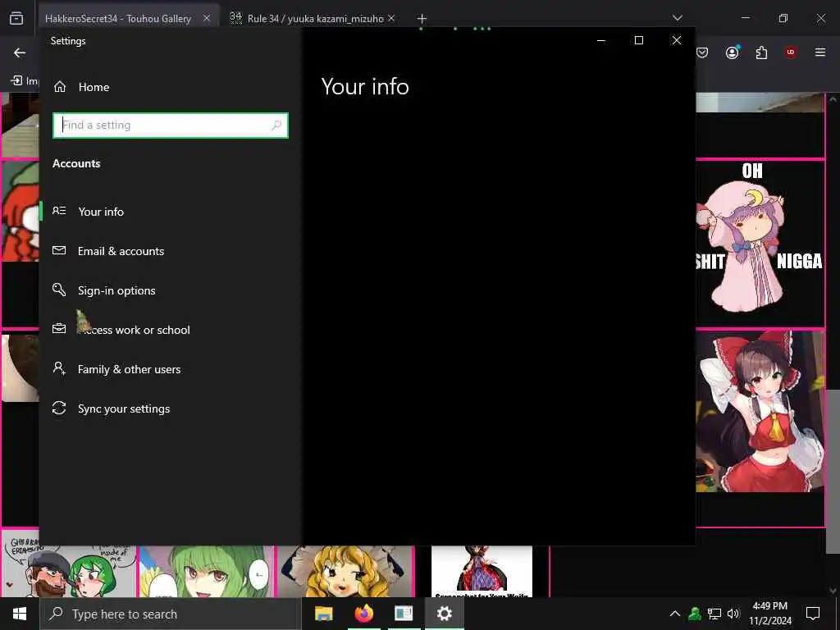The image size is (840, 630).
Task: Open the volume speaker icon in tray
Action: 733,614
